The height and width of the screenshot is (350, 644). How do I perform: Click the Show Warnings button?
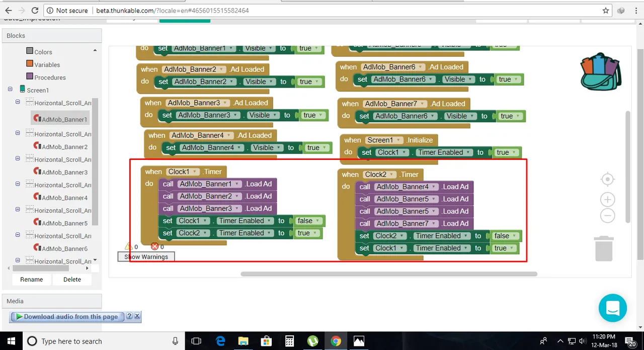146,256
